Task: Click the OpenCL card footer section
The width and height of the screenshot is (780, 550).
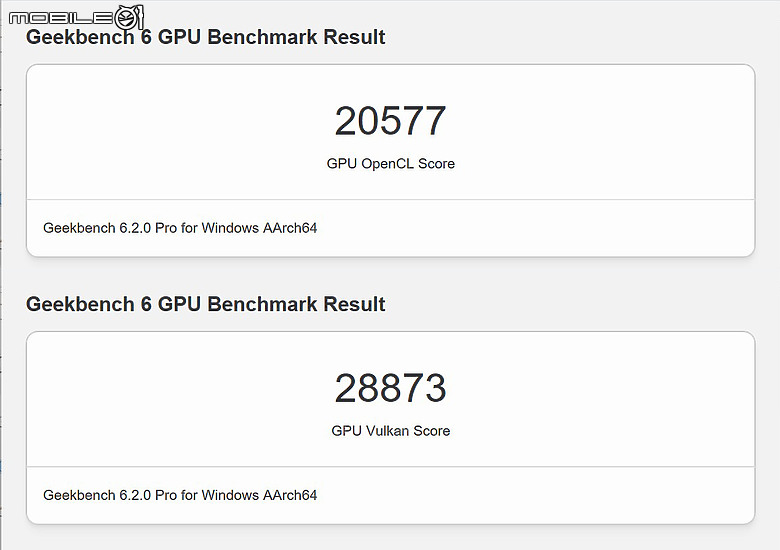Action: (390, 228)
